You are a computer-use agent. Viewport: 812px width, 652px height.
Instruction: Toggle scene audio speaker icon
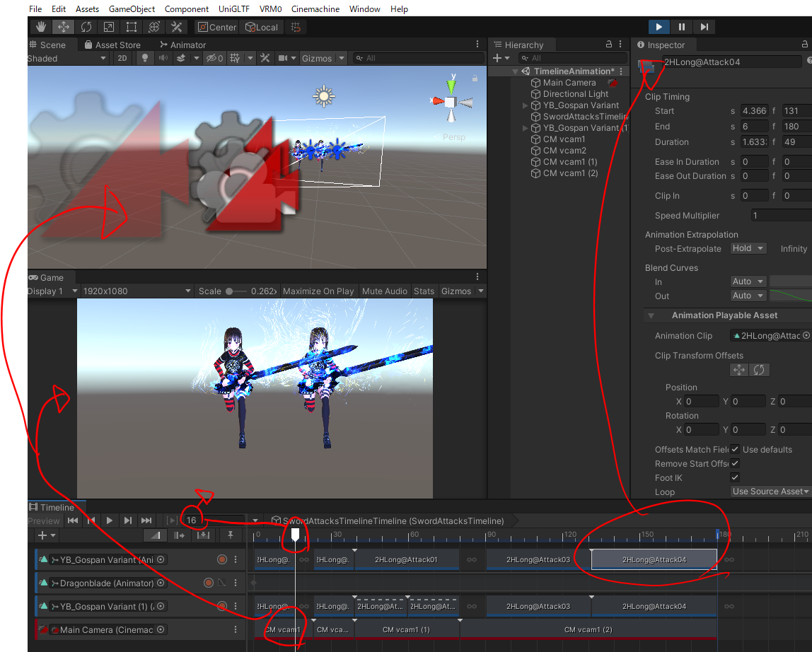(163, 58)
